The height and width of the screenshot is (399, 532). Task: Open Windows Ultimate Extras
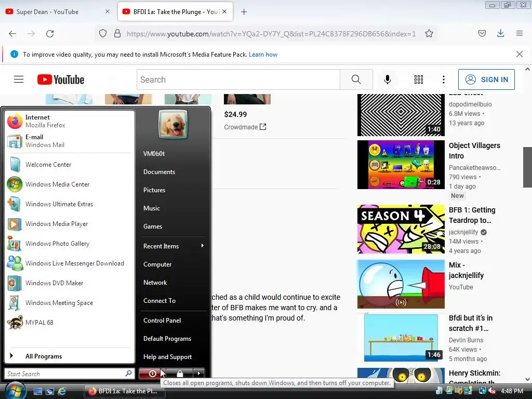(70, 204)
